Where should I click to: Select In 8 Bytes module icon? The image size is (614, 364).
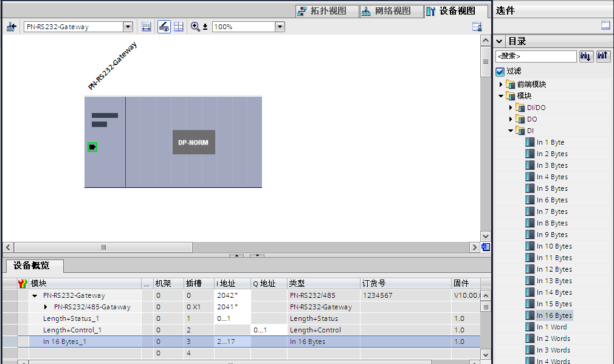530,223
